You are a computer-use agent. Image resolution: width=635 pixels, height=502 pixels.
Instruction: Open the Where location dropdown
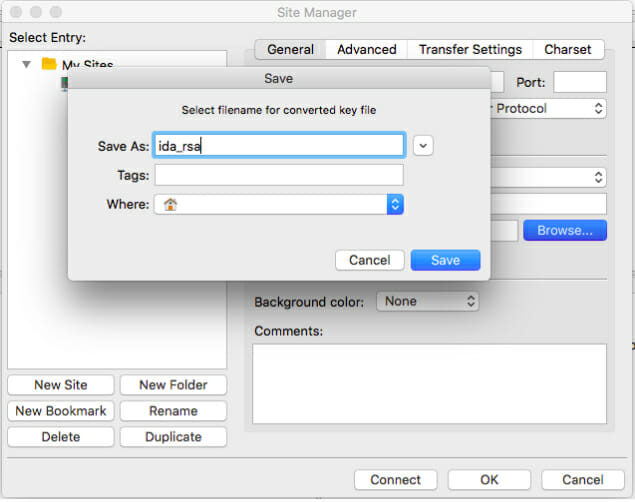point(279,204)
